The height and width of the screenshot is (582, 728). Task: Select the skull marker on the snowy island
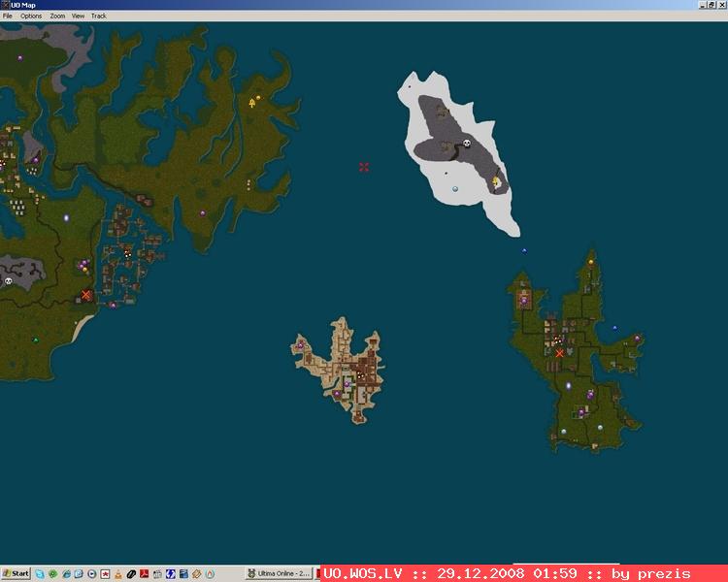click(467, 144)
